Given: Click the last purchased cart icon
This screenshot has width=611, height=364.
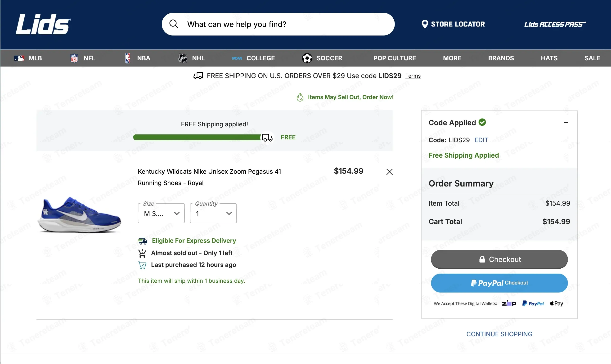Looking at the screenshot, I should point(142,265).
